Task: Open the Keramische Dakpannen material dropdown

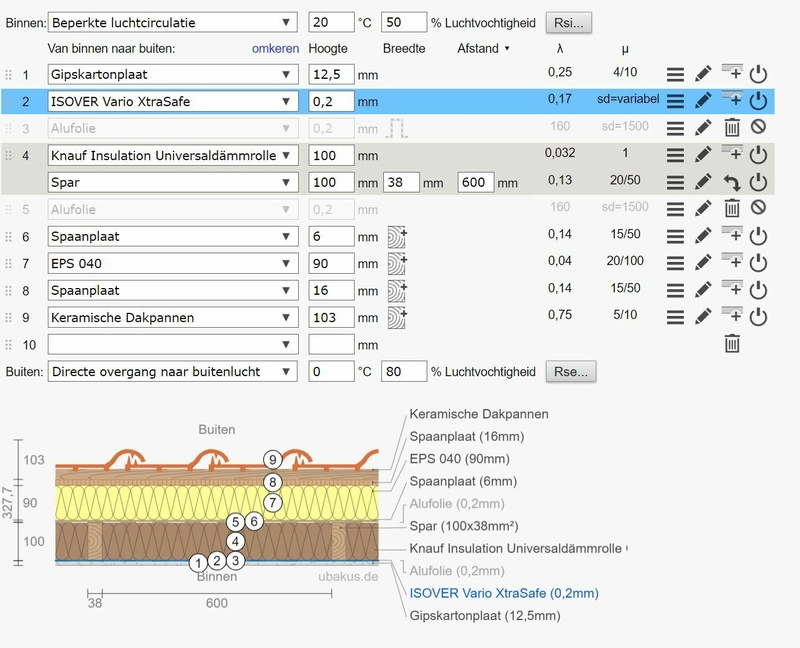Action: (x=172, y=318)
